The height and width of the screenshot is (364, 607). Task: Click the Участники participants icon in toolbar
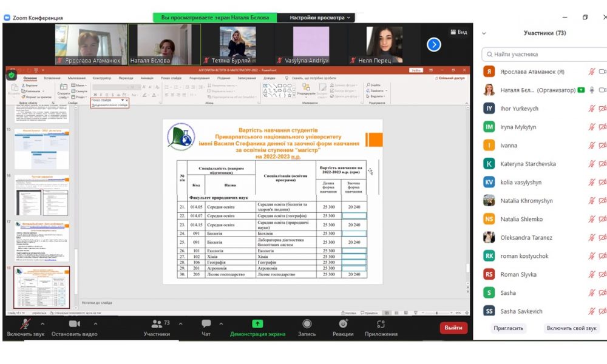(x=157, y=325)
